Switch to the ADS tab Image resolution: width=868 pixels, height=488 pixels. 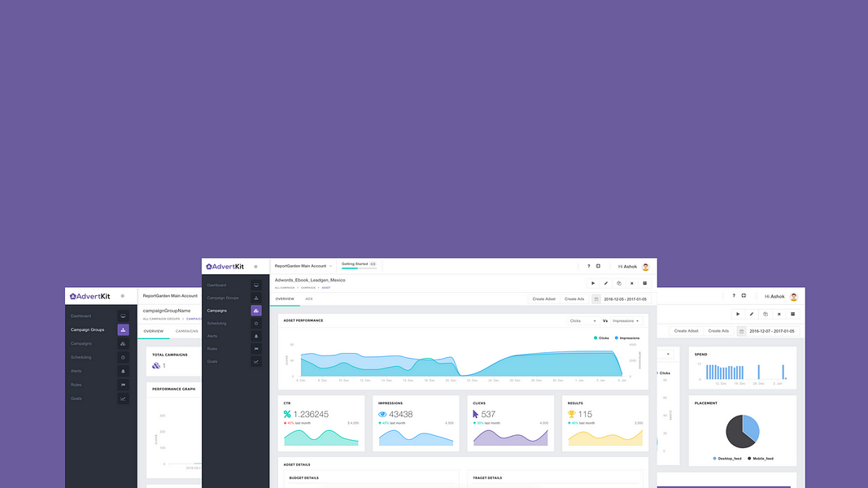click(309, 298)
